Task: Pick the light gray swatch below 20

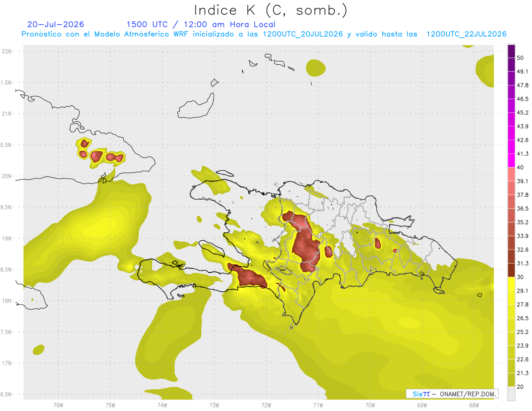Action: click(x=511, y=394)
